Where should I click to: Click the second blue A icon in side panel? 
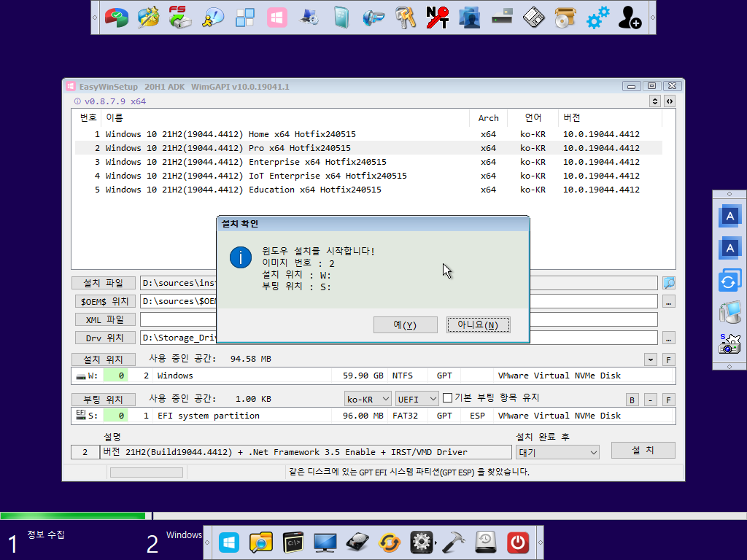[729, 248]
